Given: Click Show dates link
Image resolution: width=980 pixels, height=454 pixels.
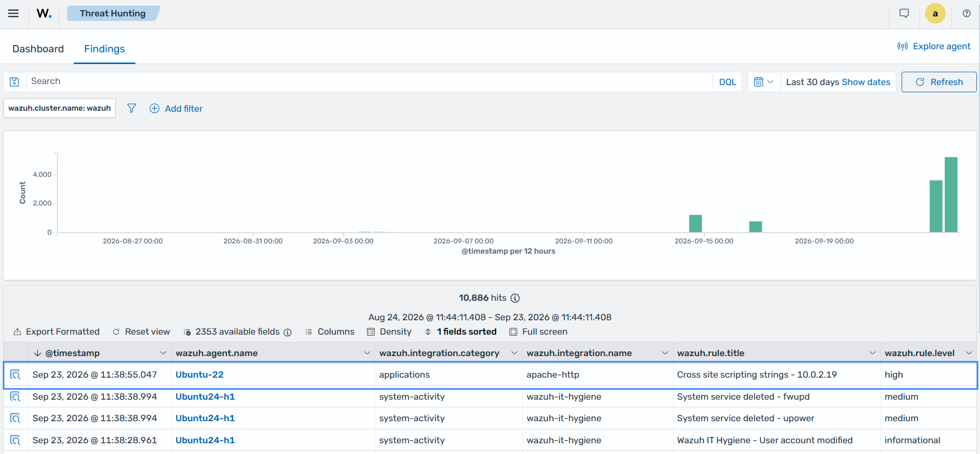Looking at the screenshot, I should (866, 82).
